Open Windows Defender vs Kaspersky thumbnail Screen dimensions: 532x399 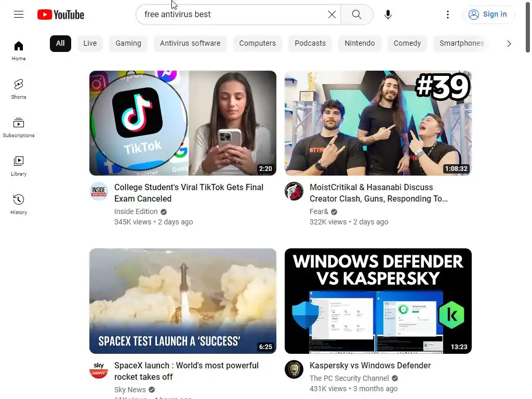click(378, 301)
